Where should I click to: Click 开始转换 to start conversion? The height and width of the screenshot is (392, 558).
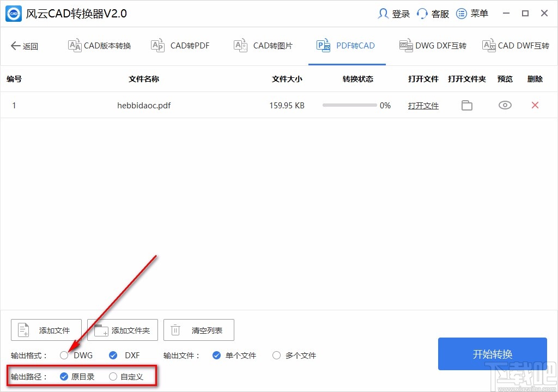pos(492,354)
